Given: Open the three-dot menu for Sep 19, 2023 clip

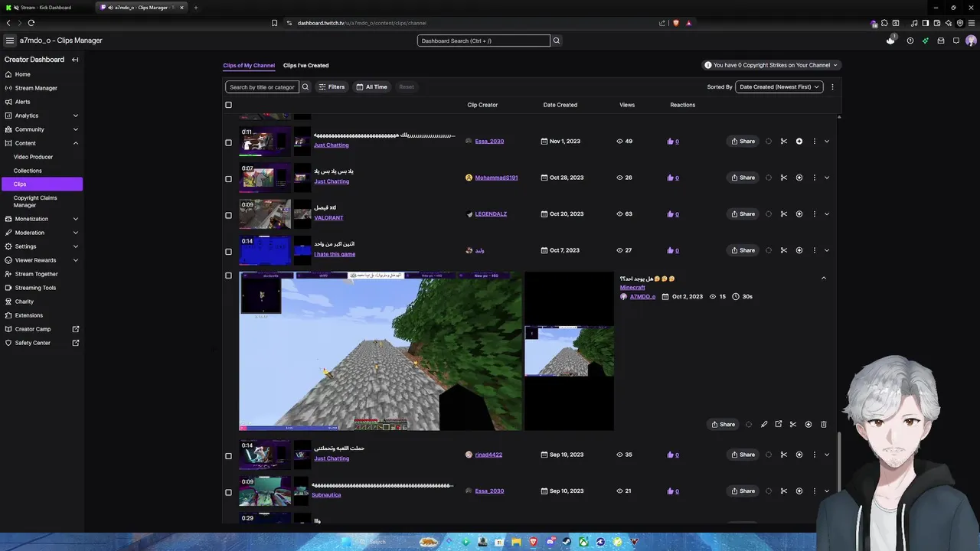Looking at the screenshot, I should [x=814, y=455].
